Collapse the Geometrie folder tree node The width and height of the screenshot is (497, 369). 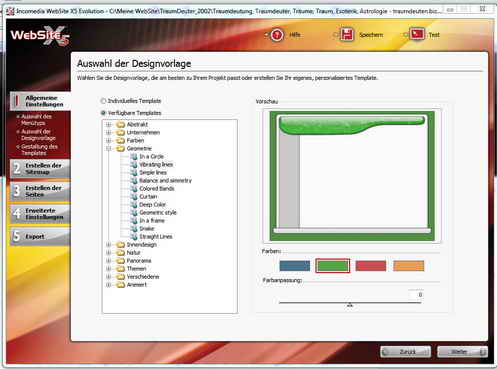109,148
